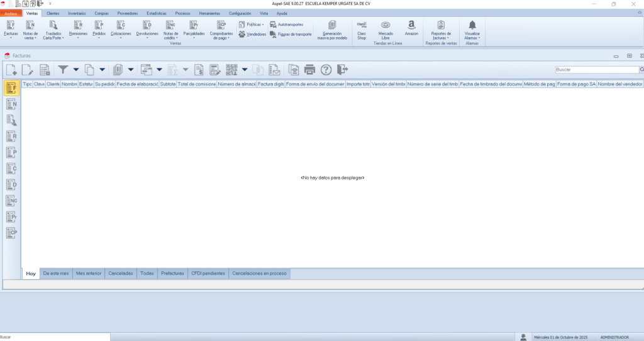Viewport: 644px width, 341px height.
Task: Click Autotransportes in the ribbon
Action: (287, 24)
